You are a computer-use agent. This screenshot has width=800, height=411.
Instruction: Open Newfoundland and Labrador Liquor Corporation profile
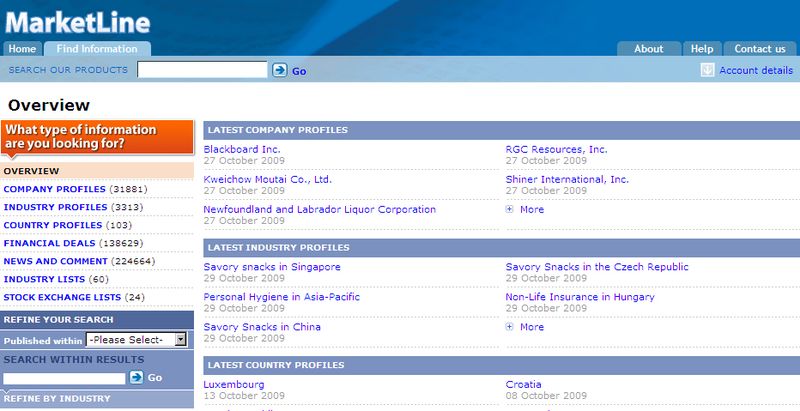[319, 210]
